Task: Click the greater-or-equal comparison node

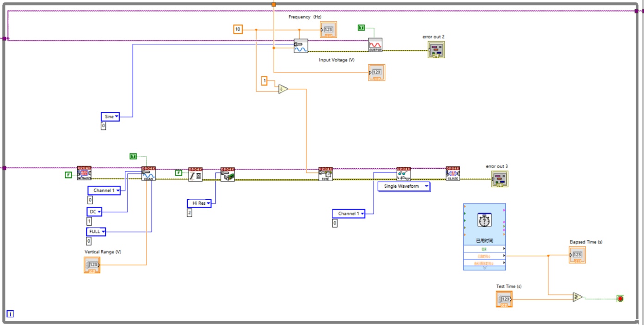Action: 577,297
